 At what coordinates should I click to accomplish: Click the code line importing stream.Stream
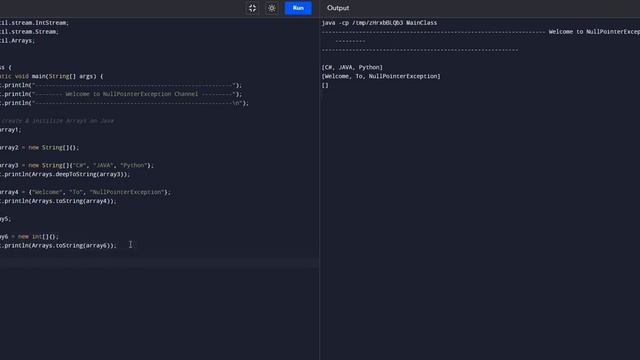tap(29, 32)
